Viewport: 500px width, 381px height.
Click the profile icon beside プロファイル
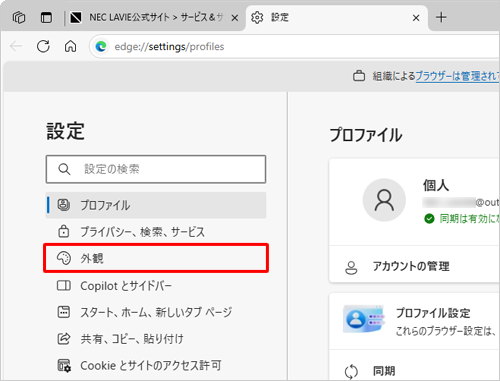[64, 205]
